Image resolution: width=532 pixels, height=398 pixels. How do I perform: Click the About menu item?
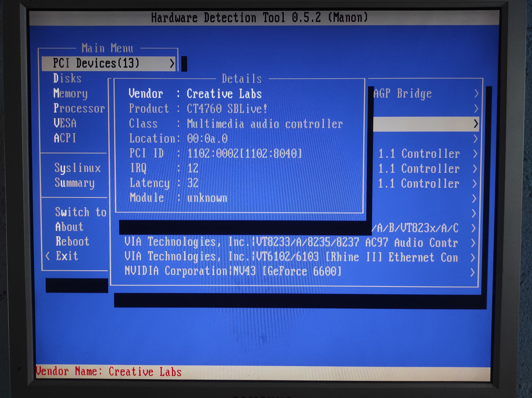coord(69,227)
